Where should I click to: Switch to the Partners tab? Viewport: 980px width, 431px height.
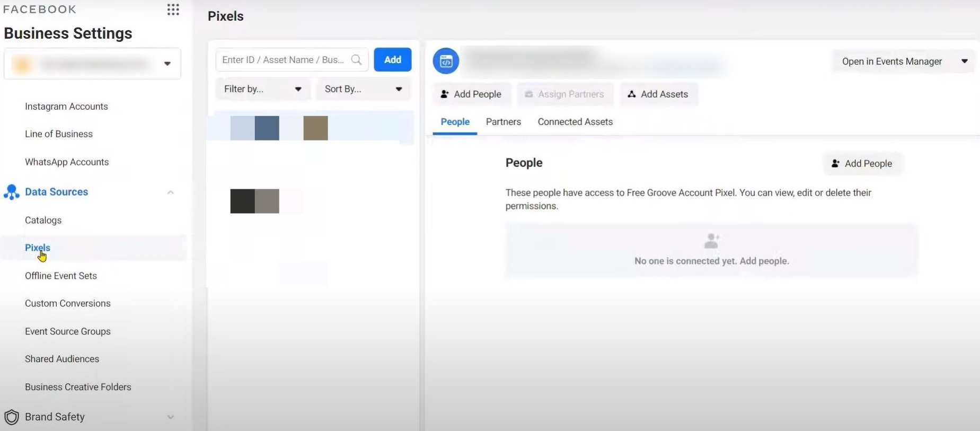504,122
